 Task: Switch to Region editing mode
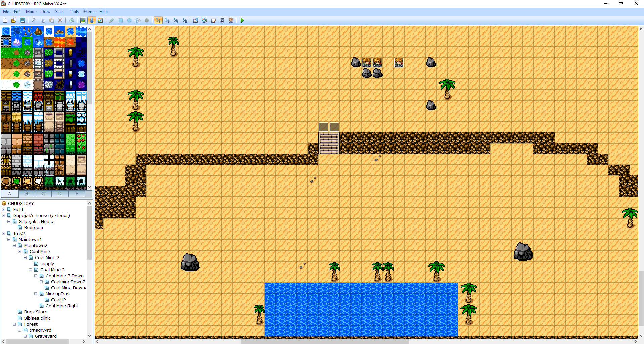(x=100, y=21)
